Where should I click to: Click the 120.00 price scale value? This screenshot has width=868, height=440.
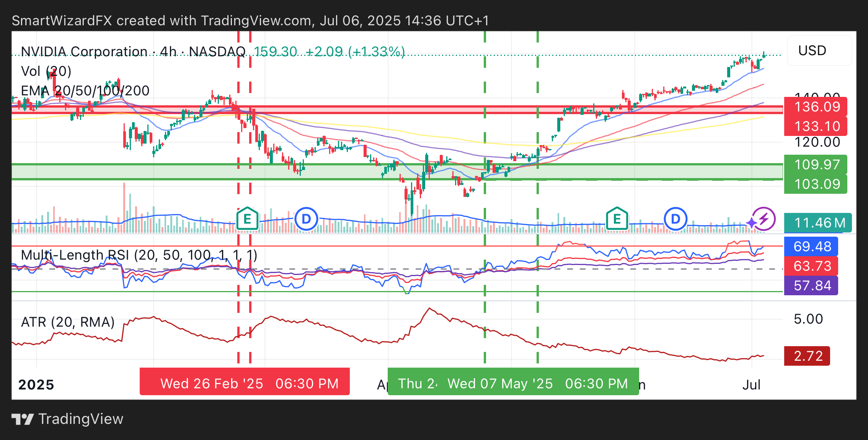click(x=817, y=142)
